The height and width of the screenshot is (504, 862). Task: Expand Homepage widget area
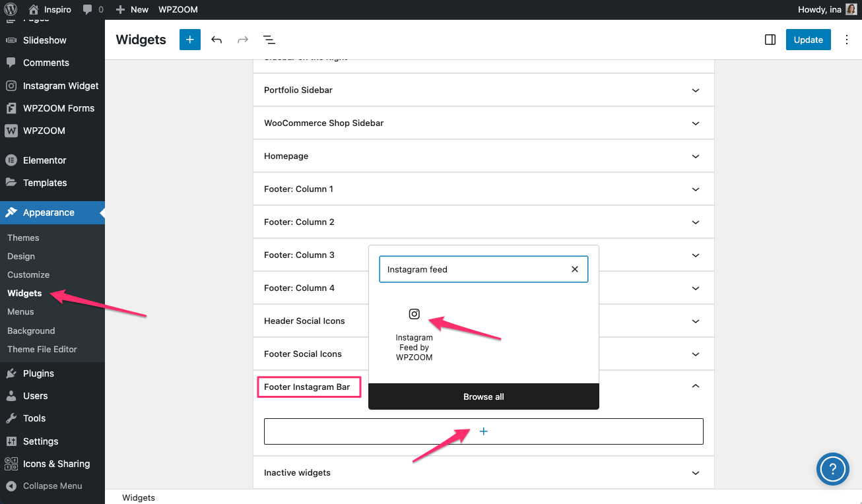pyautogui.click(x=484, y=156)
